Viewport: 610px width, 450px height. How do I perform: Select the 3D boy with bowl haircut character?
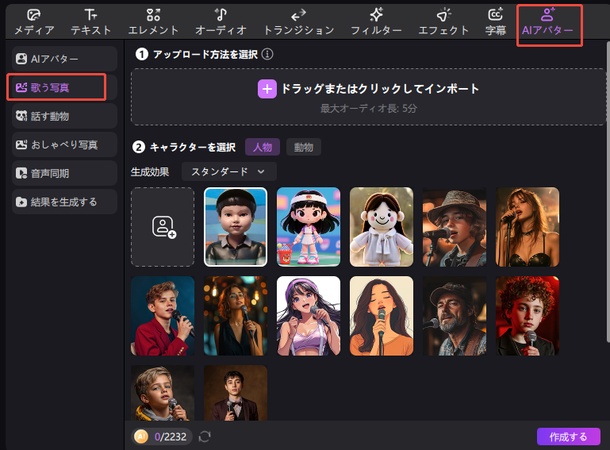235,227
